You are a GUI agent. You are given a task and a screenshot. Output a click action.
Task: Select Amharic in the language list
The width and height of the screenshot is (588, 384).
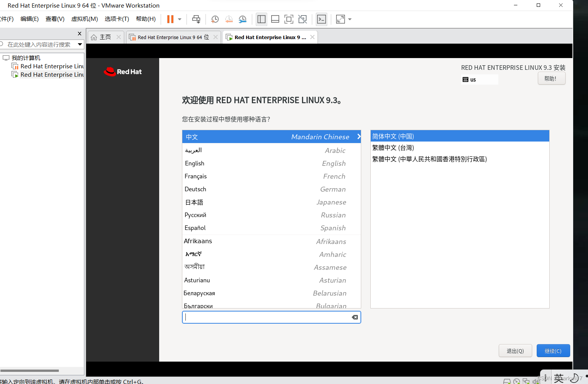coord(271,254)
